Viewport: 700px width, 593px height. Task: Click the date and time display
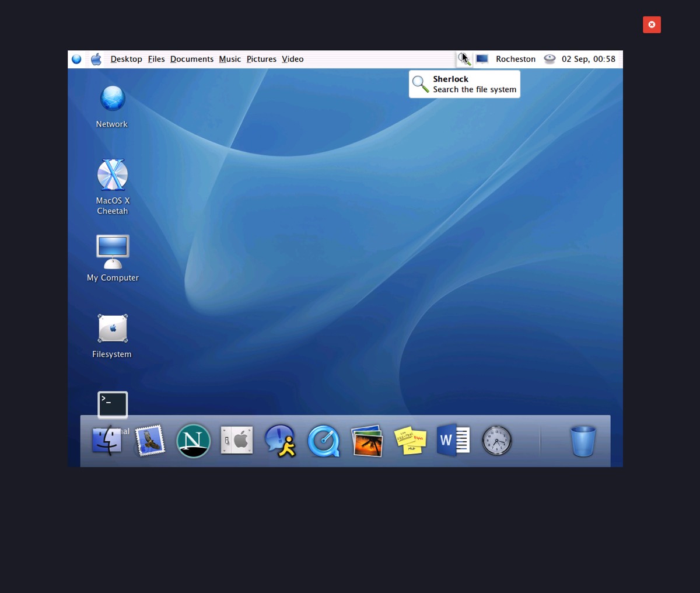[588, 59]
